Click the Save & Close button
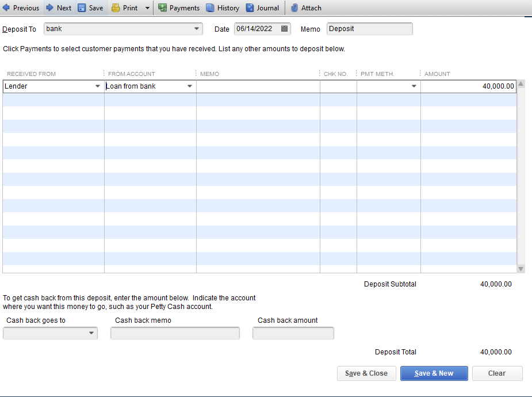 point(366,373)
